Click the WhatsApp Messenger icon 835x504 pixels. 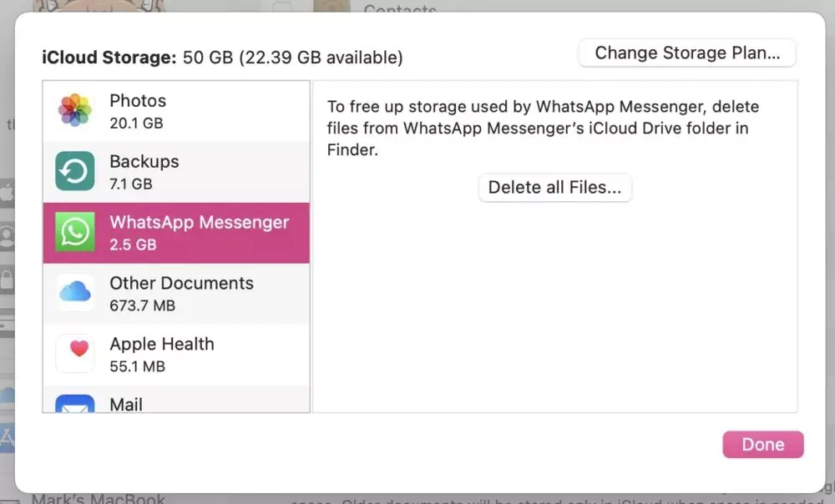75,232
